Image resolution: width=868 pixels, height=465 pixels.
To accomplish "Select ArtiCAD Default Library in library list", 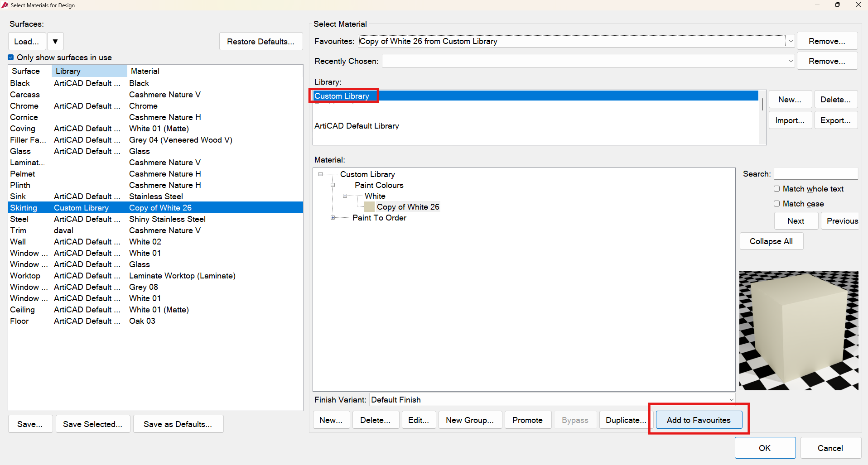I will point(357,126).
